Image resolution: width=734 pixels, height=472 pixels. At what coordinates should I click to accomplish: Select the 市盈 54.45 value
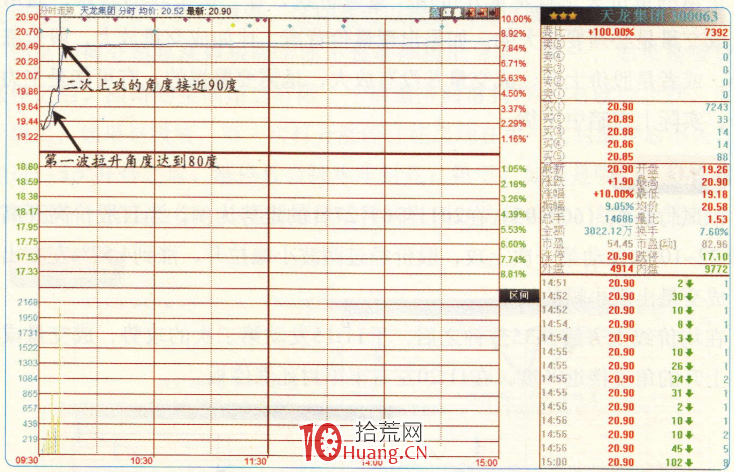(x=620, y=243)
